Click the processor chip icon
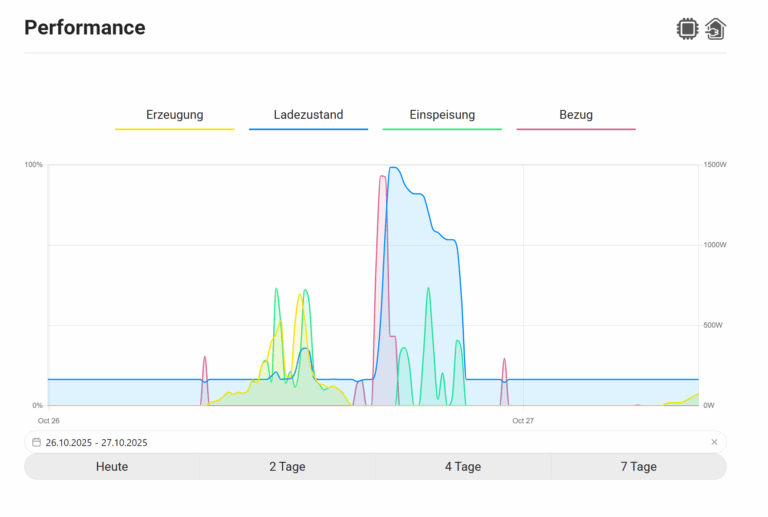Image resolution: width=768 pixels, height=517 pixels. (687, 29)
